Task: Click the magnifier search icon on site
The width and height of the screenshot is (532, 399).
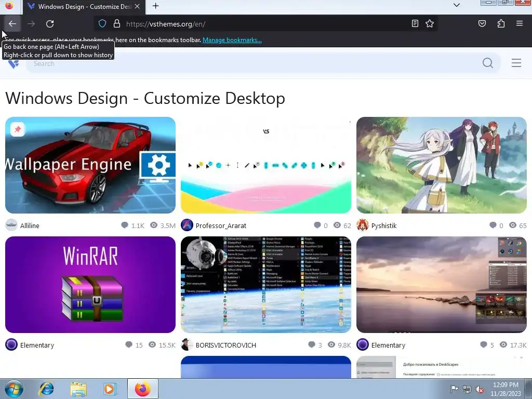Action: click(487, 63)
